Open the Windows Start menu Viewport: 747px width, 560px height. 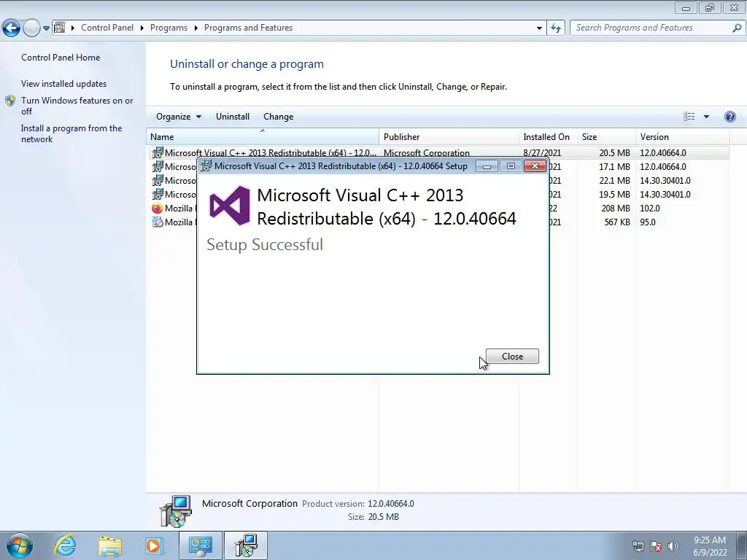coord(20,545)
